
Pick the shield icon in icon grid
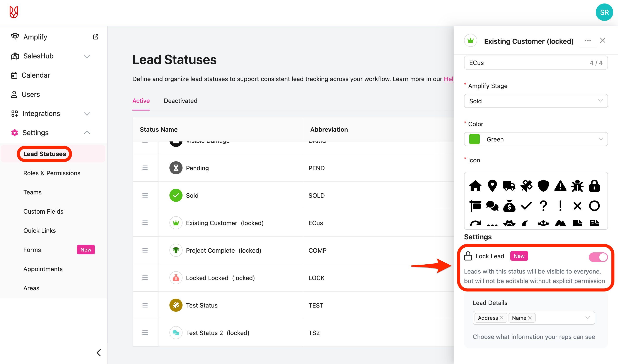pyautogui.click(x=543, y=186)
